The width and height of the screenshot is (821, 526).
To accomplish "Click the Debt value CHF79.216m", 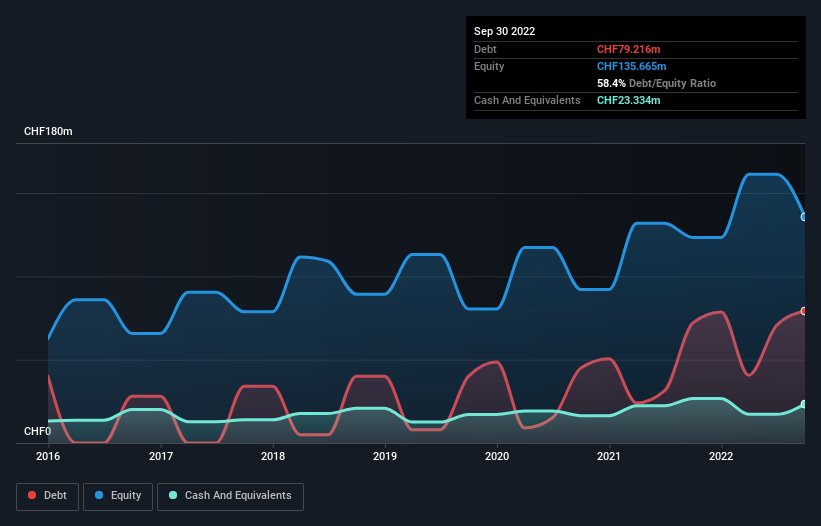I will click(628, 49).
